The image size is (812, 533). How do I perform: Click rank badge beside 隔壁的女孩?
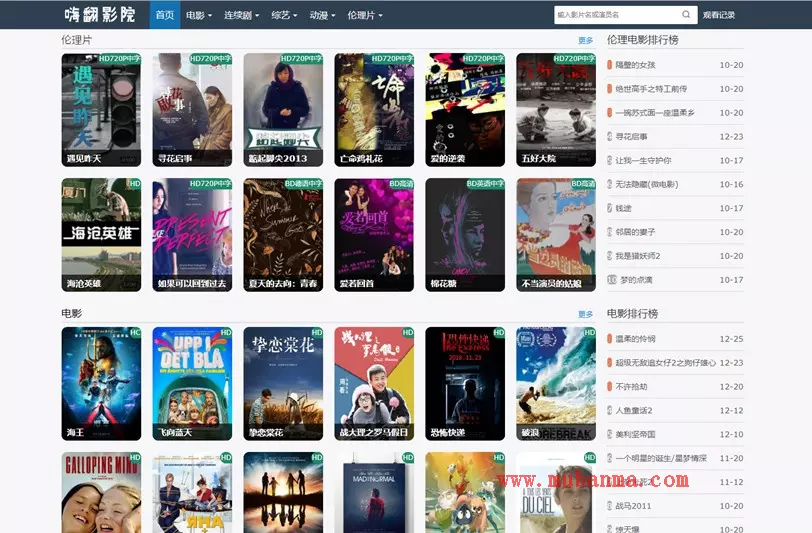[610, 65]
